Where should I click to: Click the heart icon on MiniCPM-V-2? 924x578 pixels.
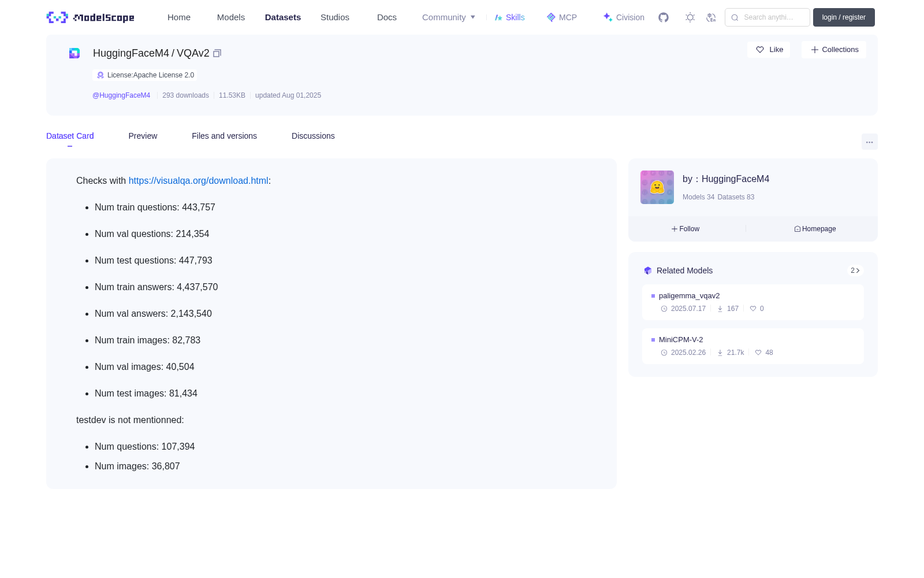tap(758, 353)
